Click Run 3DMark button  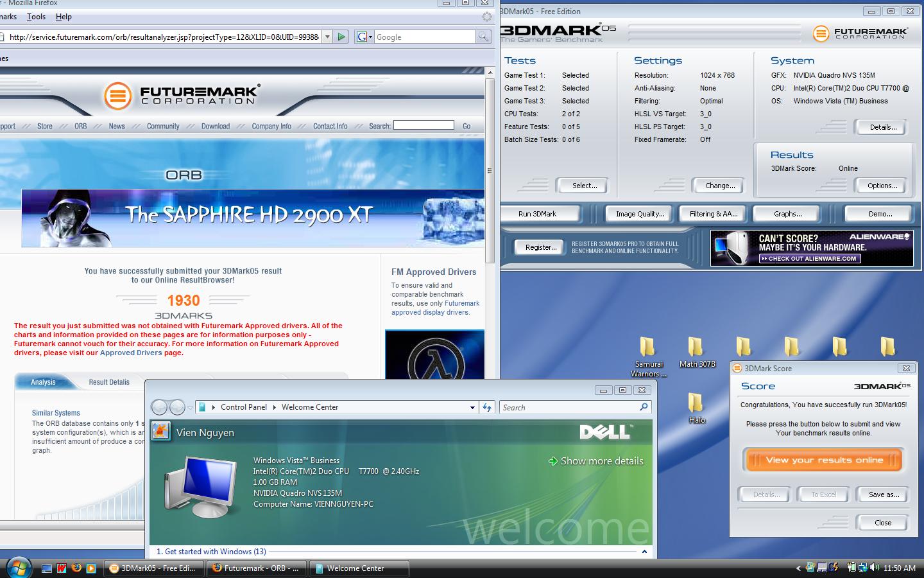[x=540, y=214]
